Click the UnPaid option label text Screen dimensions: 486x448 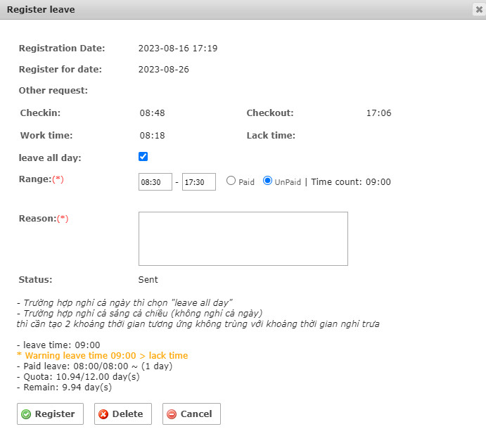(288, 182)
